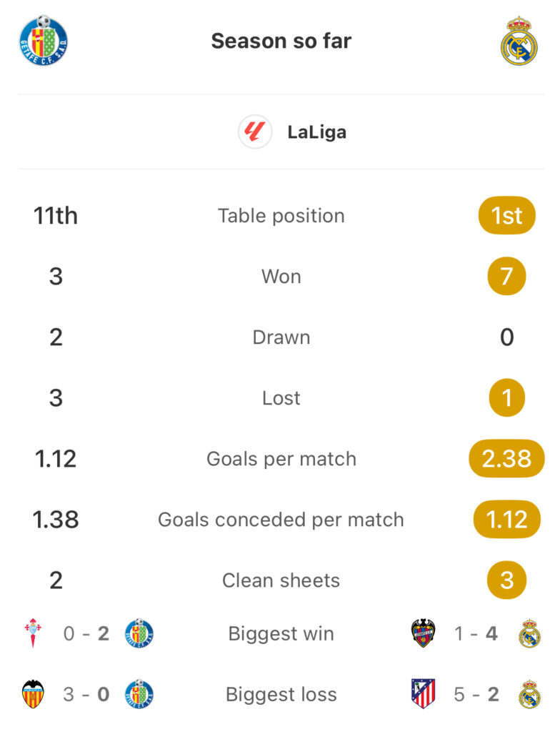
Task: Open the 1 - 4 biggest win result
Action: [x=476, y=634]
